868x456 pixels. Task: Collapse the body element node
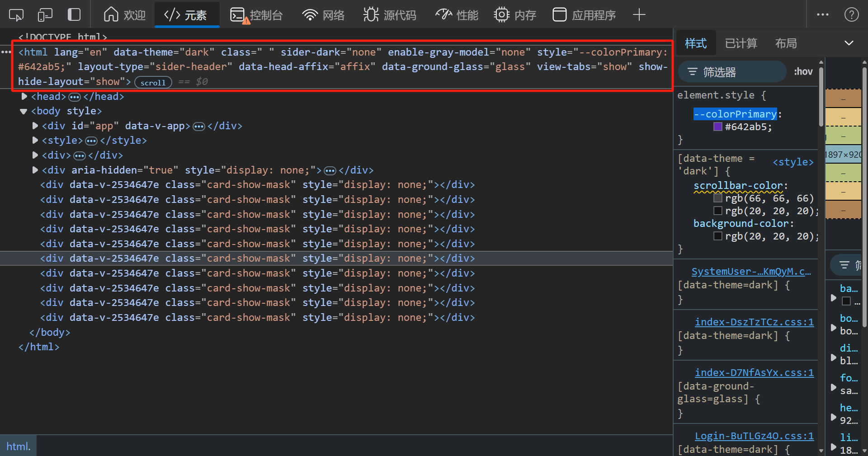(24, 111)
